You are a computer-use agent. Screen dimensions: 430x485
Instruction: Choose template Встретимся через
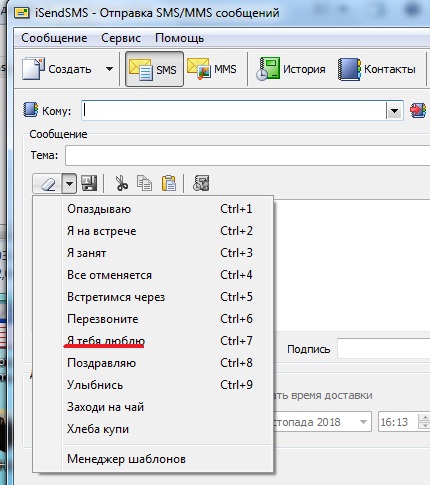click(x=153, y=297)
